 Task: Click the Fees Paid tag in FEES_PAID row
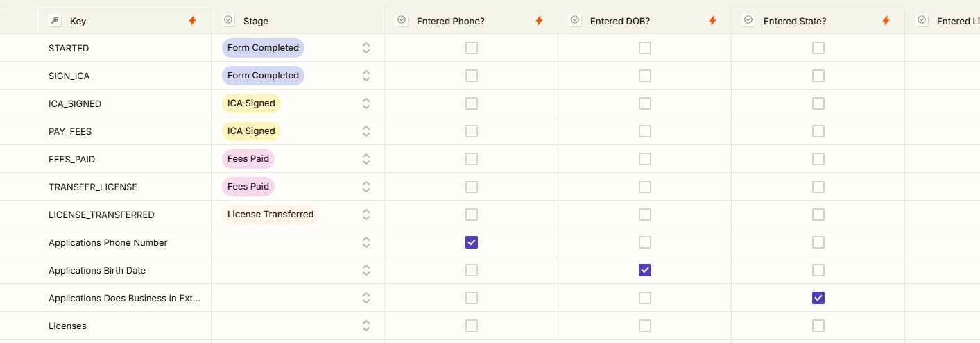248,159
